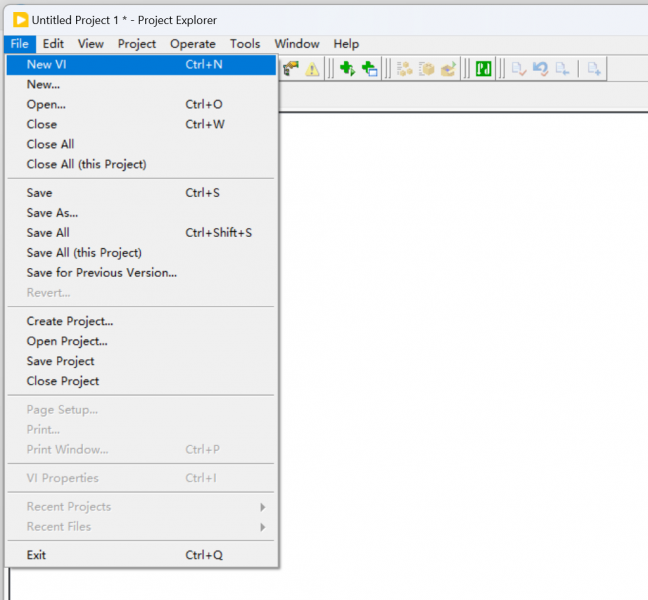Select Close Project in File menu
This screenshot has width=648, height=600.
click(141, 381)
